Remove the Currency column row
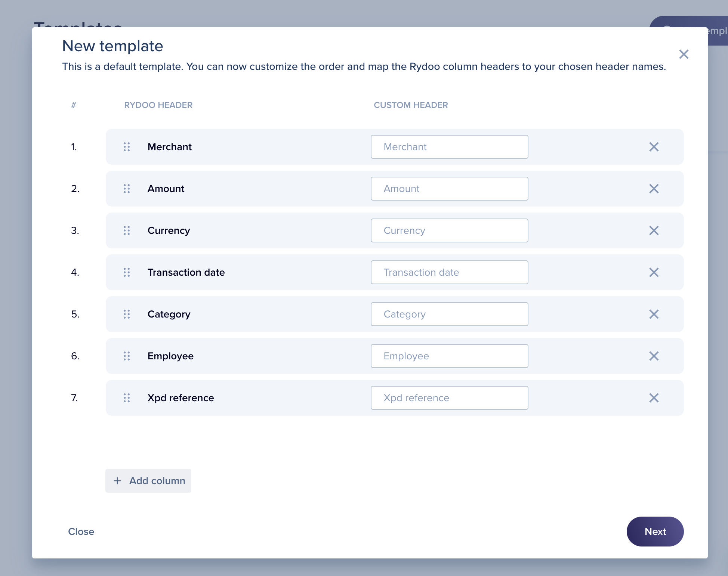This screenshot has height=576, width=728. pos(654,230)
